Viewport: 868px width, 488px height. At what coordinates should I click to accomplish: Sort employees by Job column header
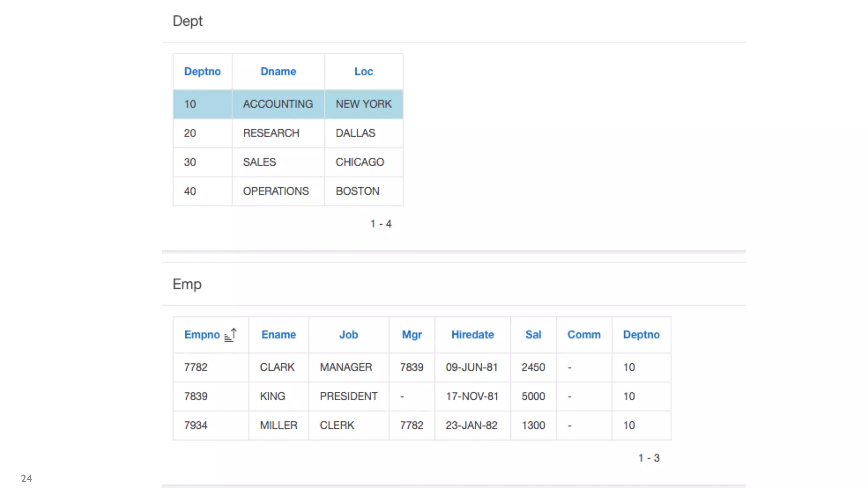pyautogui.click(x=348, y=335)
